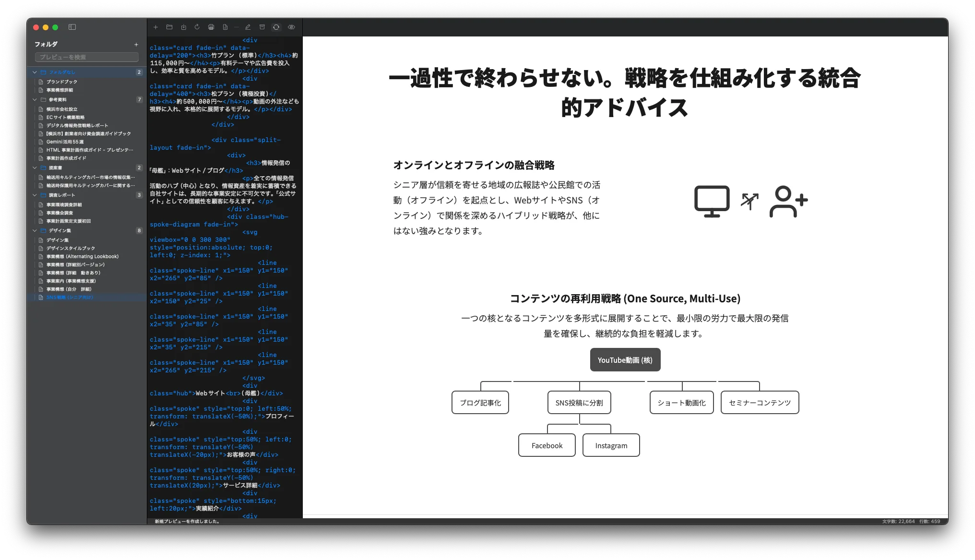975x560 pixels.
Task: Click the add-user person icon in preview
Action: tap(788, 202)
